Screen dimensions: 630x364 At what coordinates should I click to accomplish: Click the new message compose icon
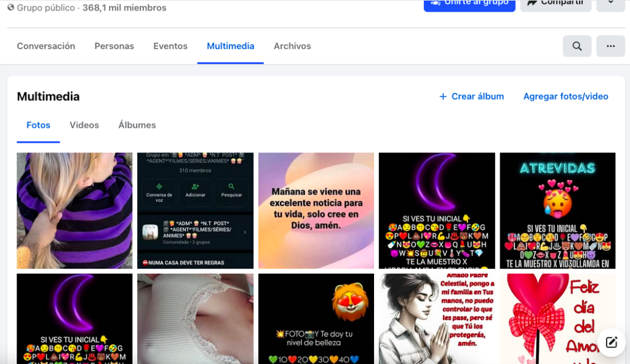(611, 342)
